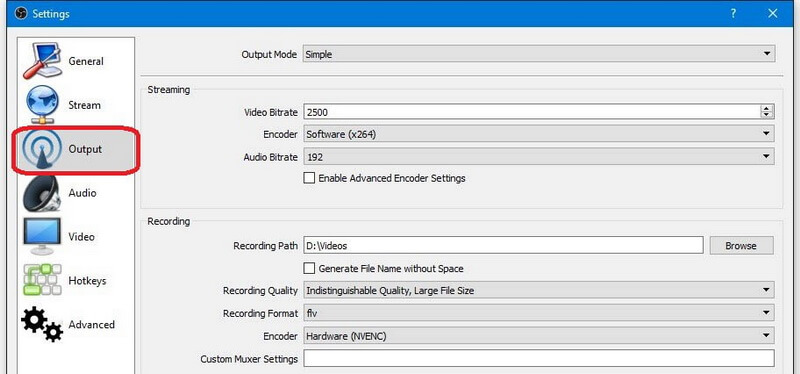This screenshot has height=374, width=800.
Task: Click the OBS logo in title bar
Action: pos(21,13)
